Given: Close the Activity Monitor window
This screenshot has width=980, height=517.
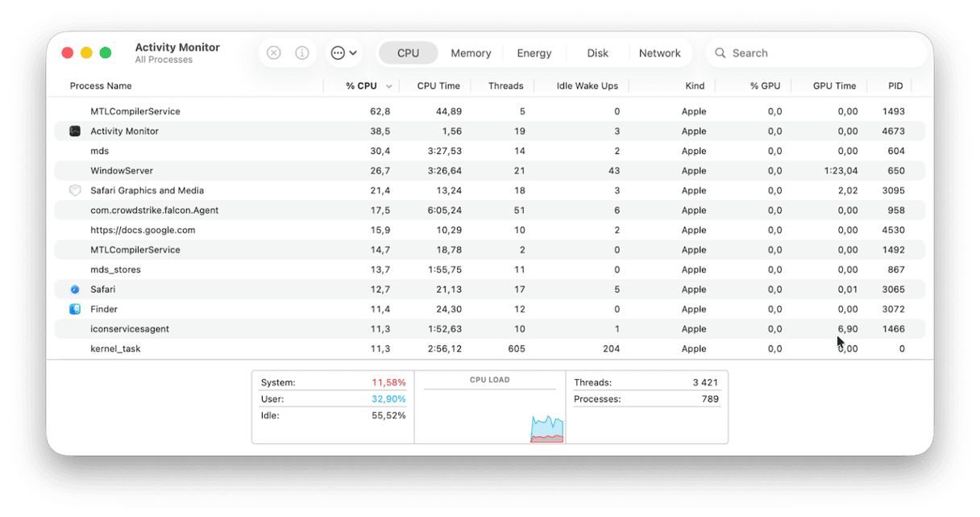Looking at the screenshot, I should tap(68, 53).
